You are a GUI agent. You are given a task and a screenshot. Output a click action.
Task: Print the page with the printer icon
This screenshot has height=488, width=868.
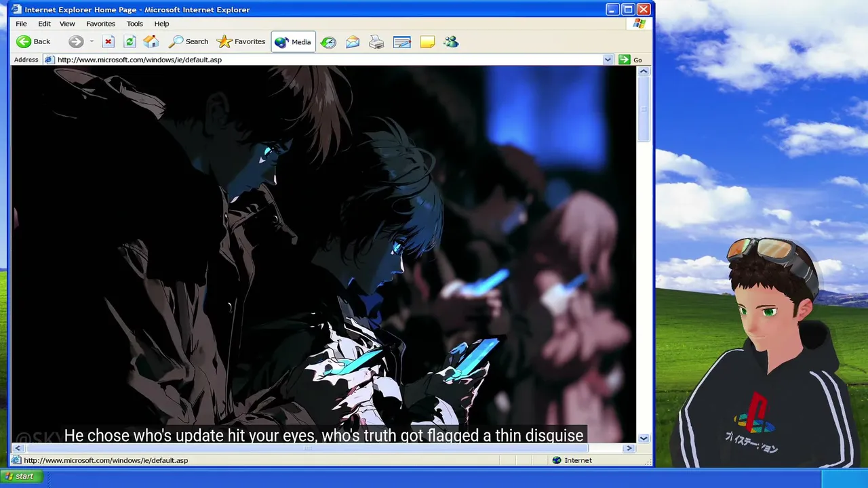point(376,42)
